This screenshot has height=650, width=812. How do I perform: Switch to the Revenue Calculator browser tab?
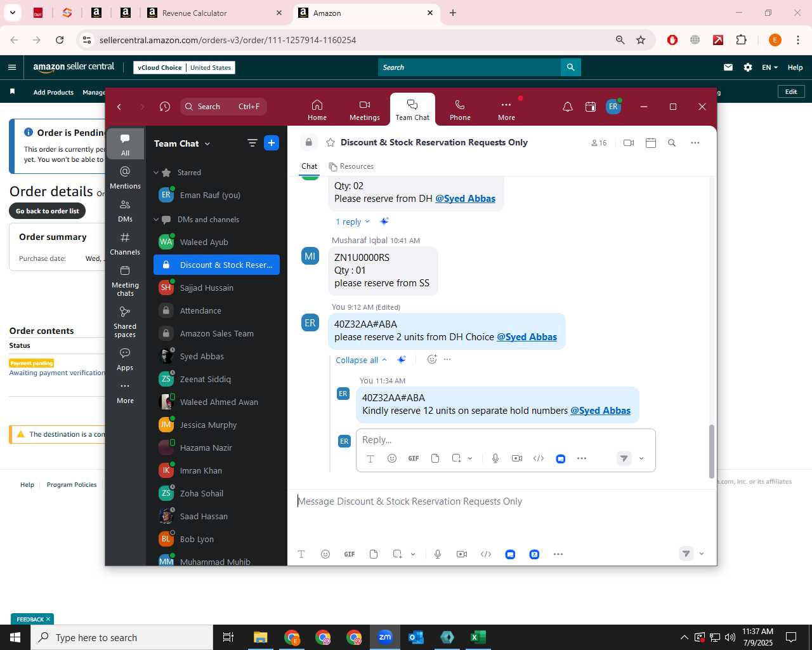(x=214, y=13)
